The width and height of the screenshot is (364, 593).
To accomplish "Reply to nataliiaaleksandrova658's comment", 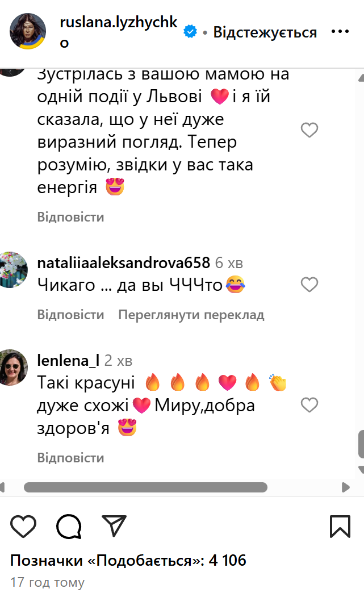I will (70, 315).
